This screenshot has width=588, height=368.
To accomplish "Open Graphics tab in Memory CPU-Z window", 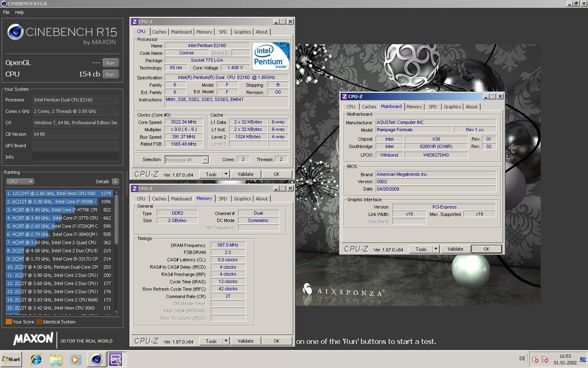I will tap(243, 199).
